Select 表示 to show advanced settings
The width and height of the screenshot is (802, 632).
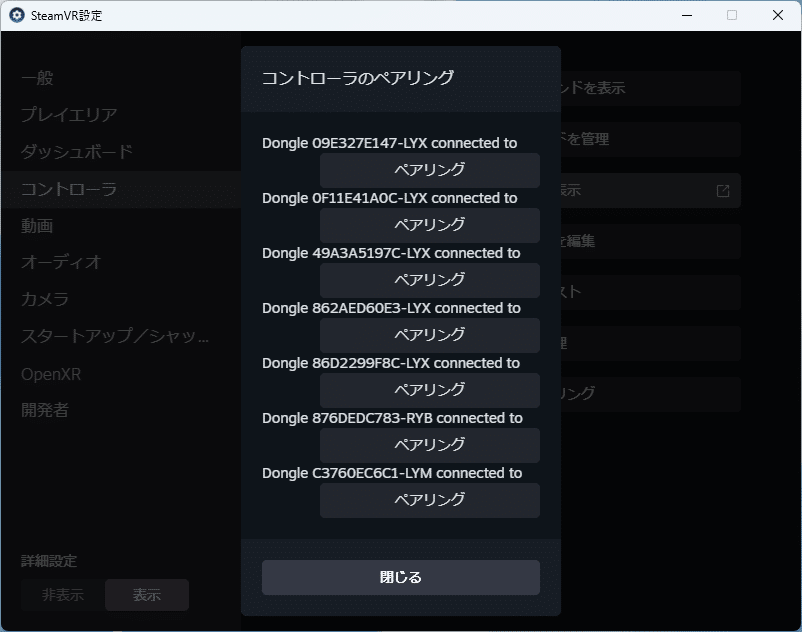[x=146, y=595]
